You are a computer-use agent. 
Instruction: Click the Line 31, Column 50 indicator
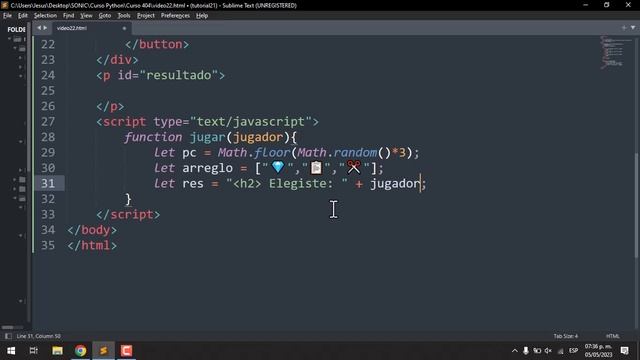click(39, 336)
